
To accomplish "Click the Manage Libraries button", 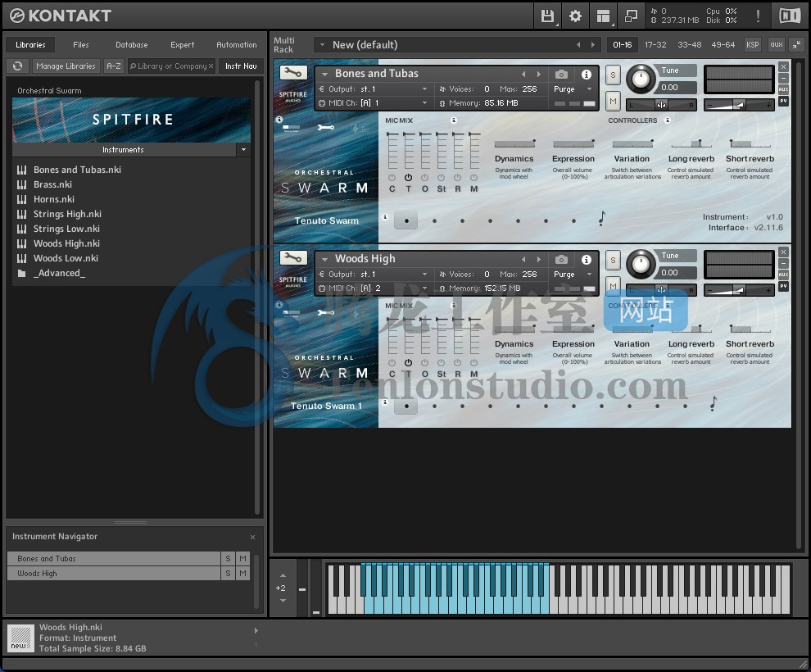I will click(x=66, y=66).
